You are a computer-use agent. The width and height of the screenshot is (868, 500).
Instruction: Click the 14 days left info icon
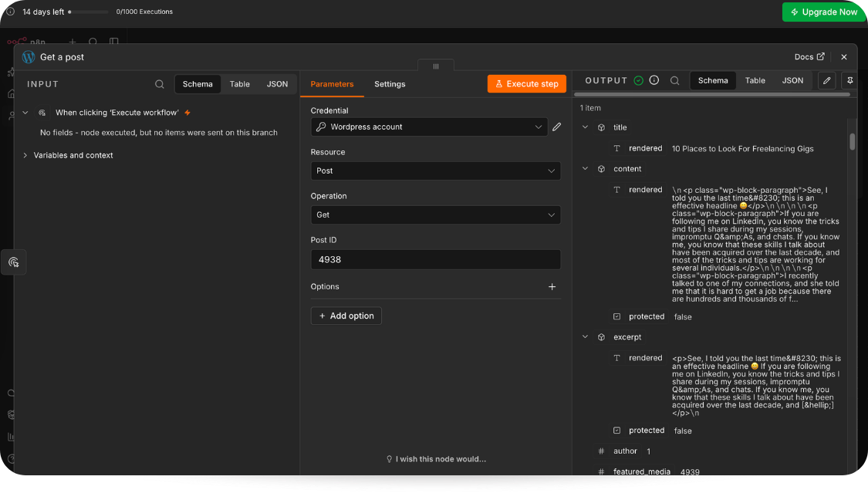11,12
